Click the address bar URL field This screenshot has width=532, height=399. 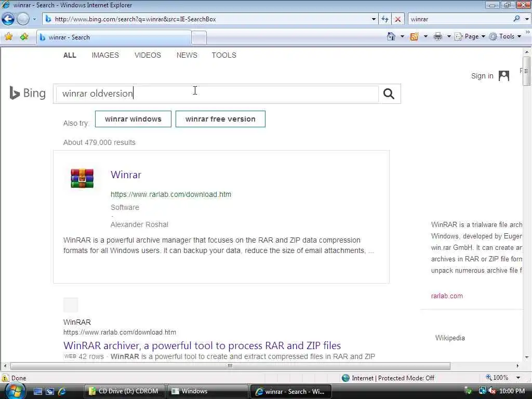click(207, 19)
